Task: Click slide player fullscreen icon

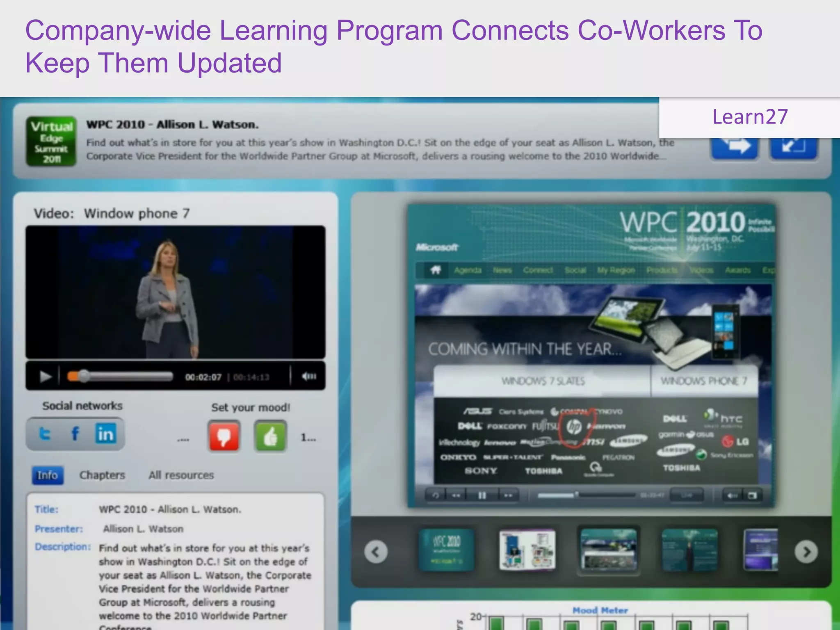Action: click(x=752, y=495)
